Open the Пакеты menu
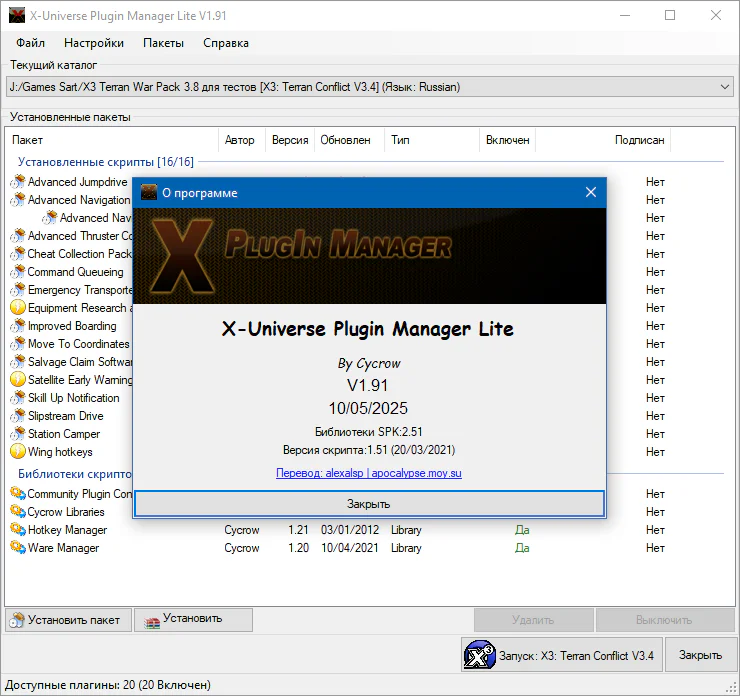This screenshot has height=696, width=740. 163,43
